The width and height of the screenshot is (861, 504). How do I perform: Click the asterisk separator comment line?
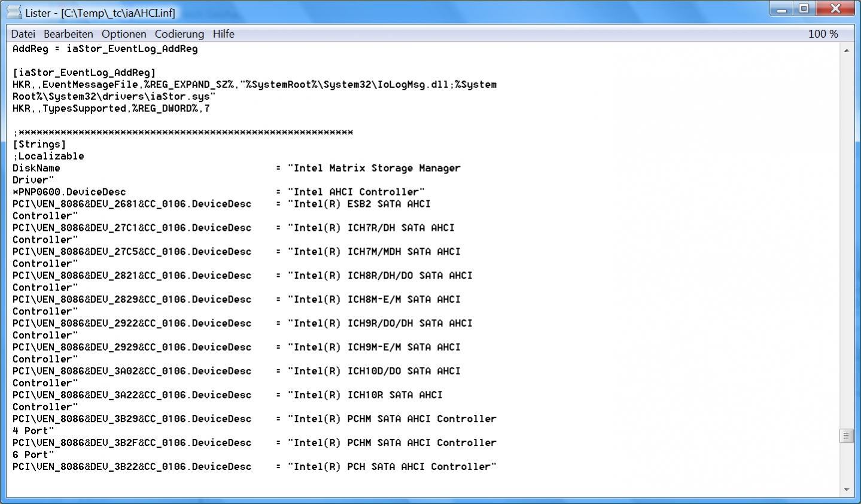[x=183, y=132]
